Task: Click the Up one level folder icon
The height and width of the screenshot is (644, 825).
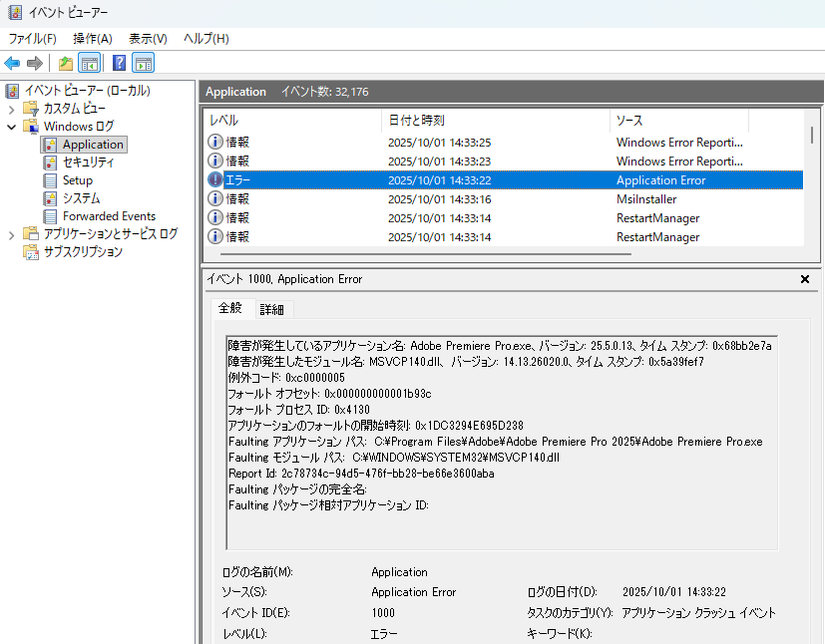Action: [x=66, y=64]
